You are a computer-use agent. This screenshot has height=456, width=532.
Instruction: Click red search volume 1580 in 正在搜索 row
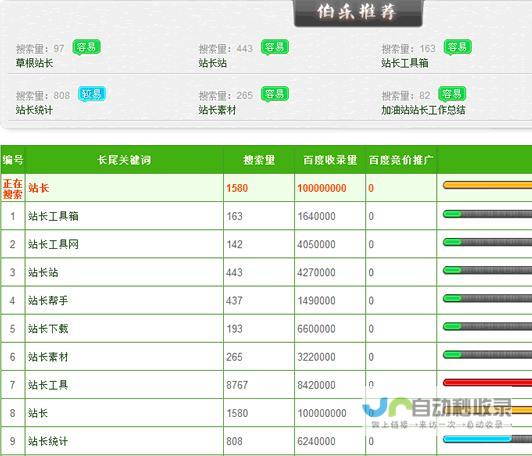tap(237, 188)
